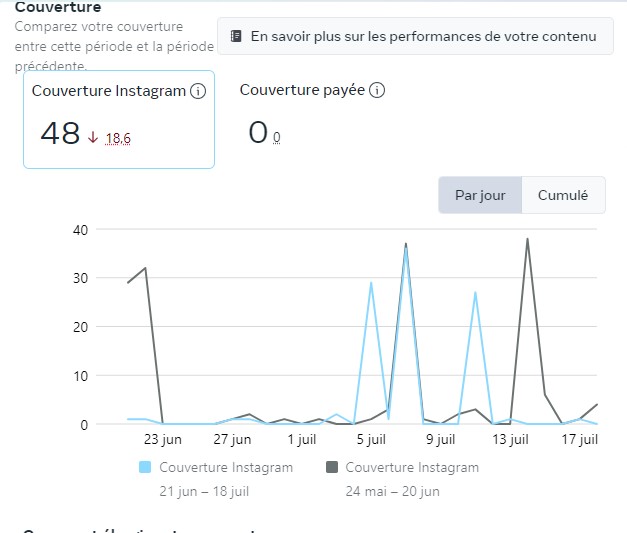Open En savoir plus sur les performances

(415, 36)
